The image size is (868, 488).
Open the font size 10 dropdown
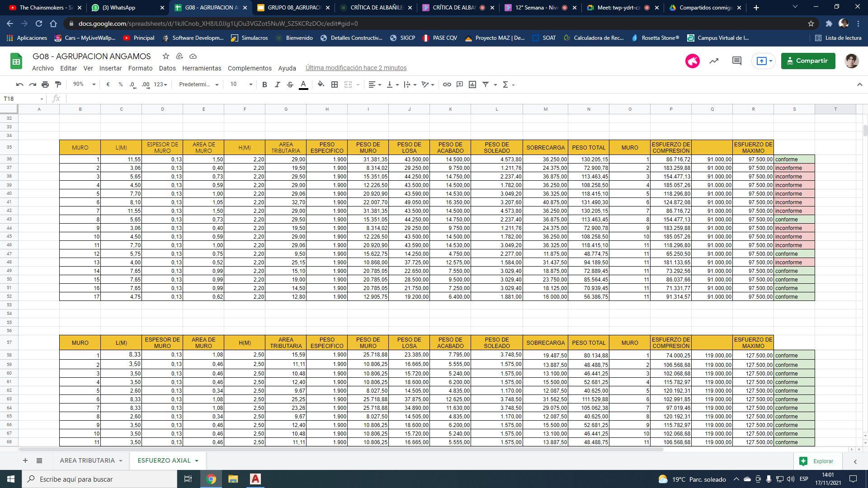(x=241, y=84)
